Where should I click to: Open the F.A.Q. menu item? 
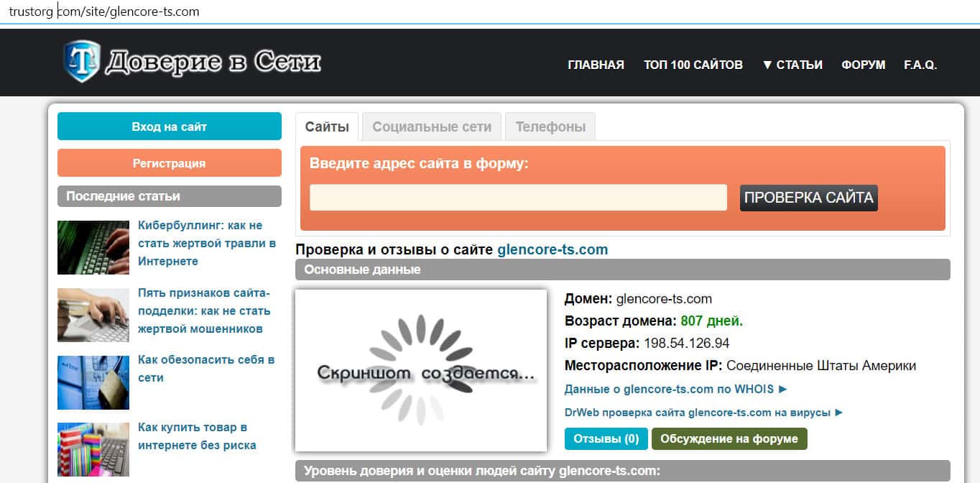pyautogui.click(x=920, y=65)
